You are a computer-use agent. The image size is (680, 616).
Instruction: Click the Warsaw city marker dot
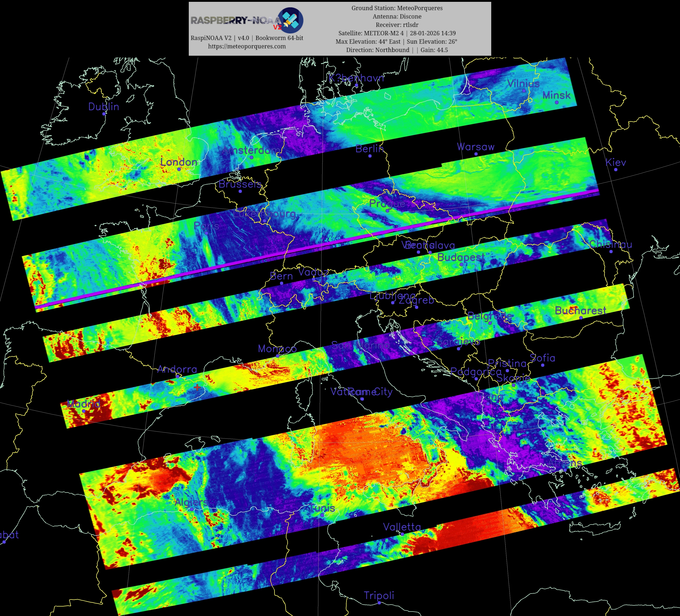pos(476,154)
